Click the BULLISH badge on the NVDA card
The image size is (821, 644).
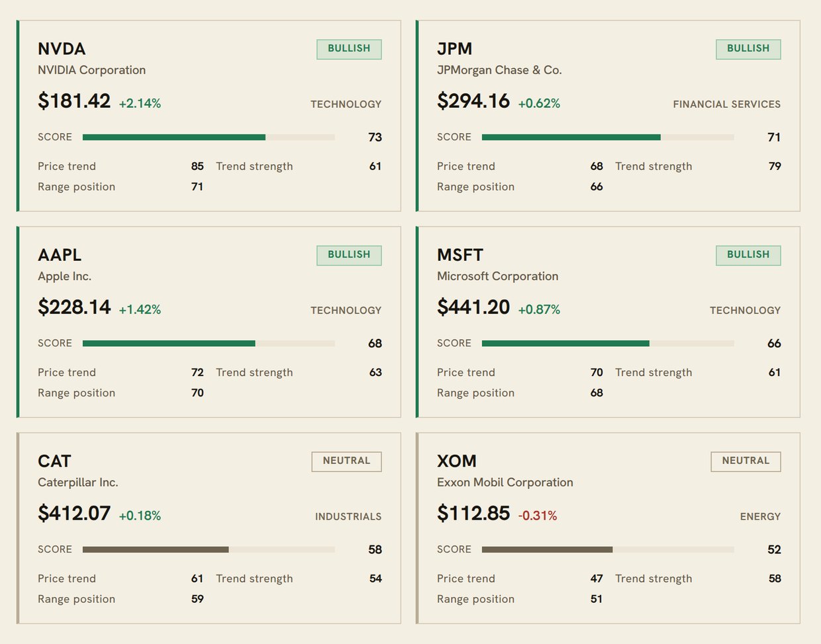pos(349,49)
